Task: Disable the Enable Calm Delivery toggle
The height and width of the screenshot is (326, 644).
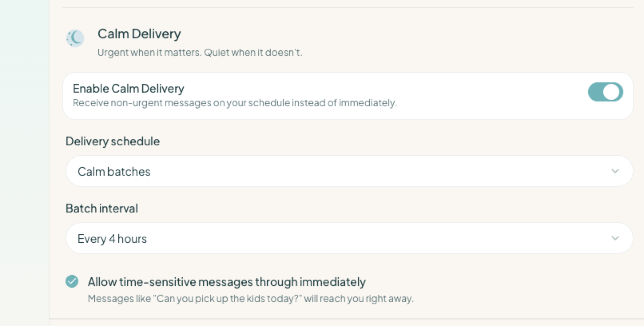Action: click(x=605, y=92)
